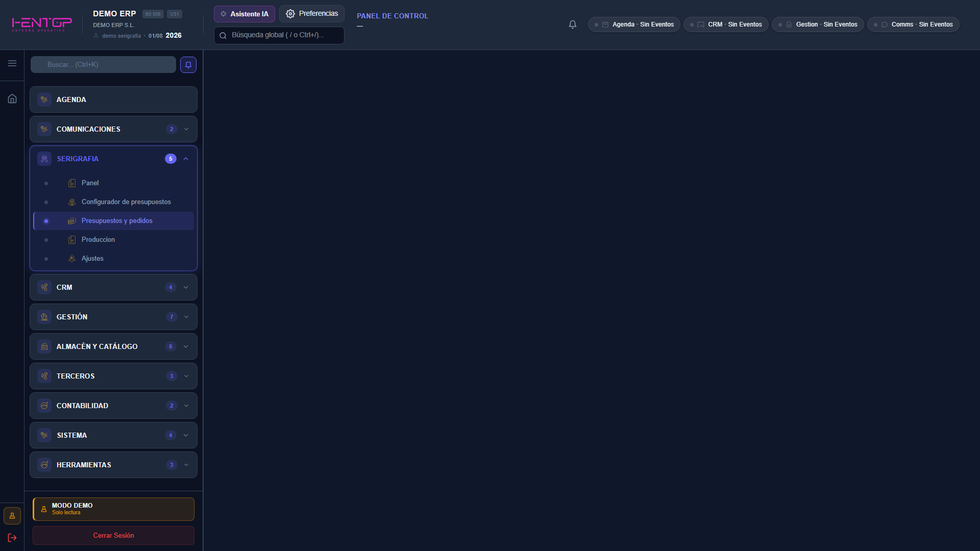The height and width of the screenshot is (551, 980).
Task: Click the 01/08 2026 date
Action: click(165, 35)
